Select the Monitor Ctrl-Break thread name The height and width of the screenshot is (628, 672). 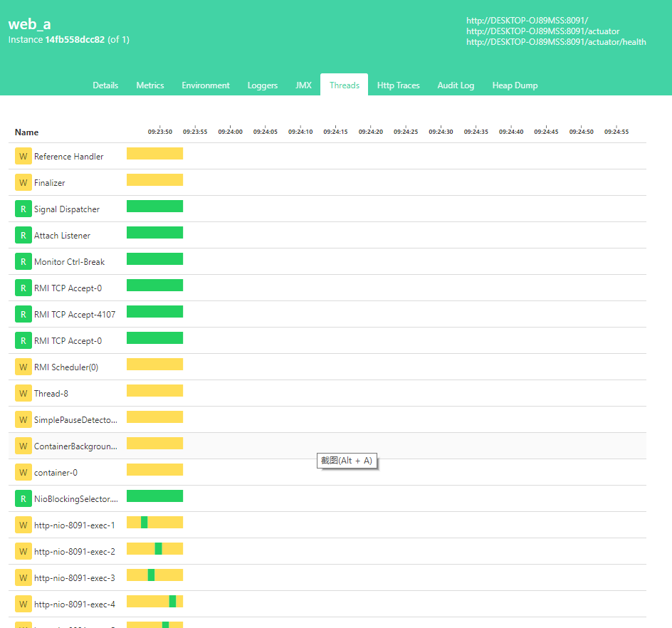coord(69,262)
